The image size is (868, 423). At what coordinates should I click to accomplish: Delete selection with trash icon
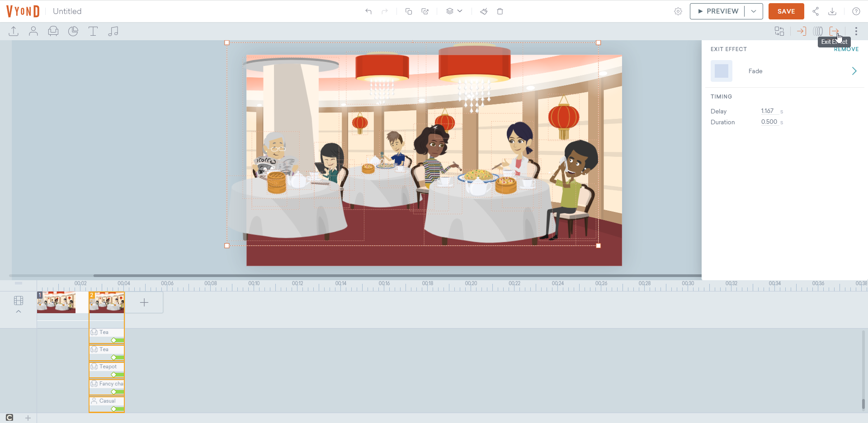pos(500,11)
